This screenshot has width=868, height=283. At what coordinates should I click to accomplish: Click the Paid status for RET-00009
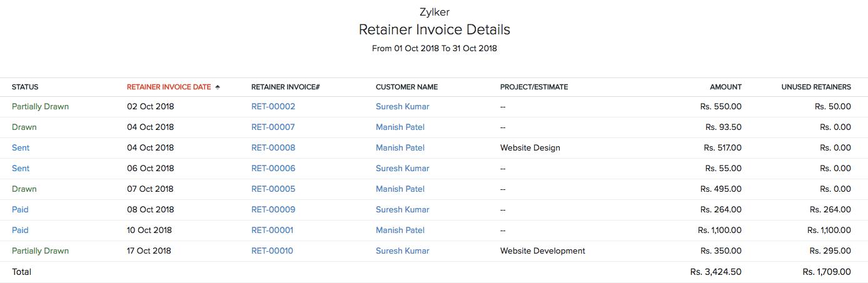coord(20,210)
